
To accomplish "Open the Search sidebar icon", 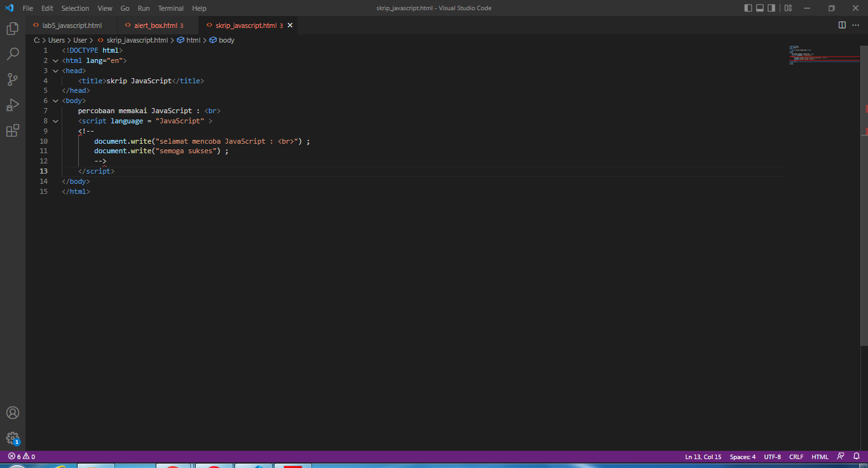I will tap(13, 54).
